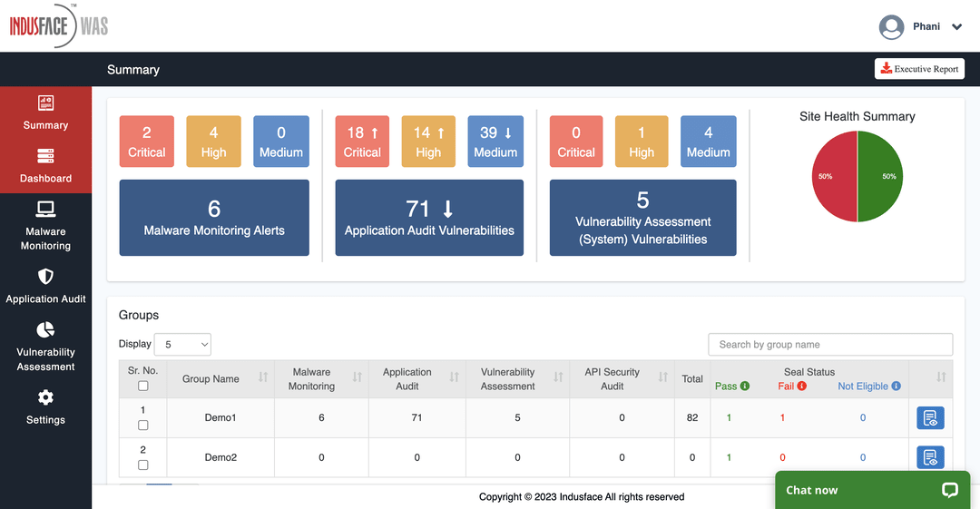Open the Dashboard sidebar item
The height and width of the screenshot is (509, 980).
(x=45, y=166)
